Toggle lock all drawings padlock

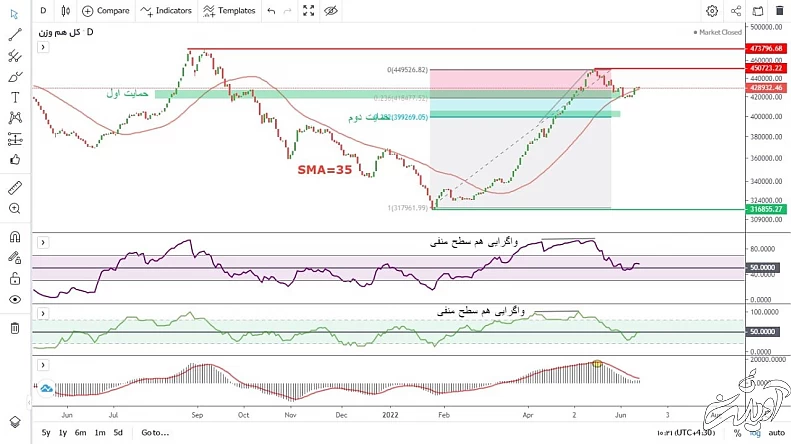pos(15,279)
